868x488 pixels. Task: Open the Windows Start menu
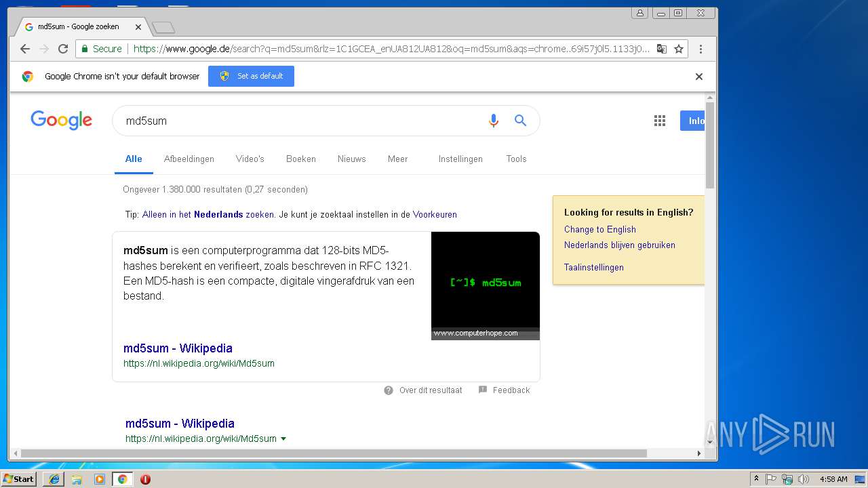pos(19,479)
